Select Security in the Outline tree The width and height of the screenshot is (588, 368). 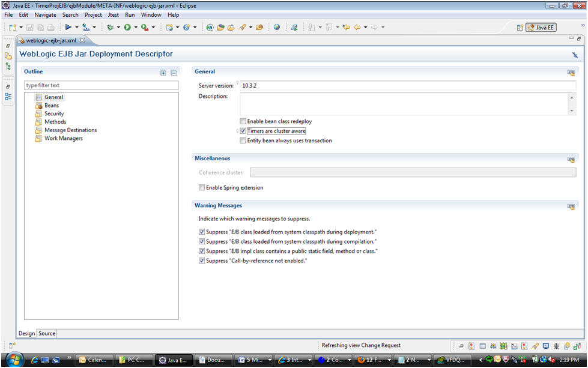[54, 113]
